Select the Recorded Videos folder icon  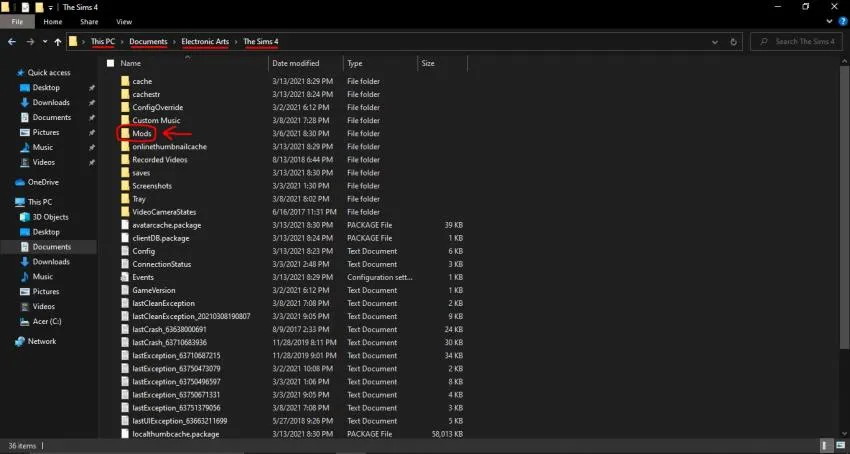[x=125, y=159]
